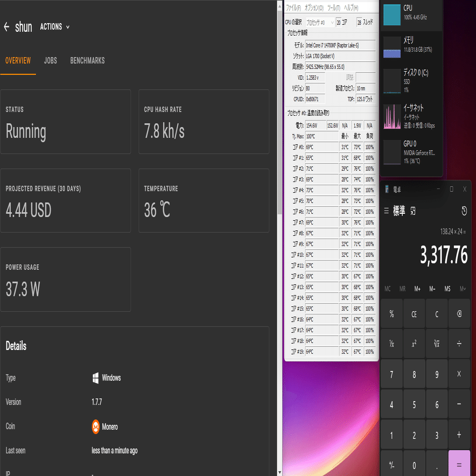Select the イーサネット network graph panel
The image size is (476, 476).
411,117
